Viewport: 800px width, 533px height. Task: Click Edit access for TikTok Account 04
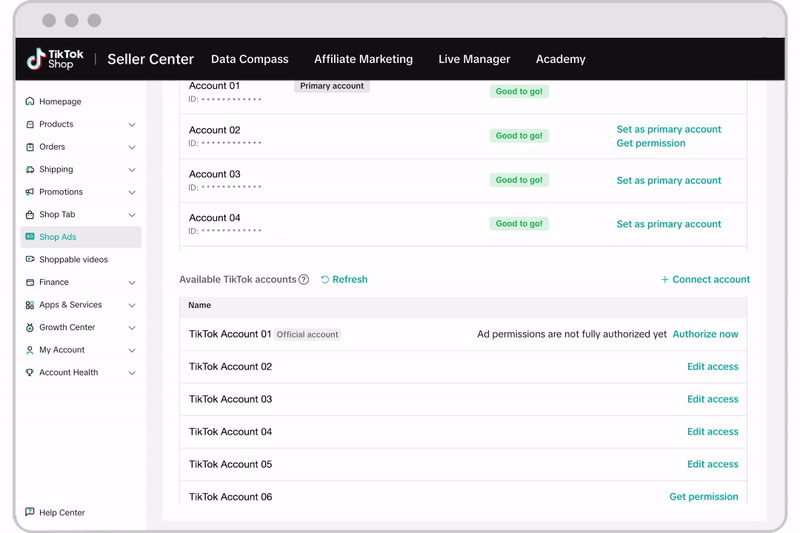[712, 432]
